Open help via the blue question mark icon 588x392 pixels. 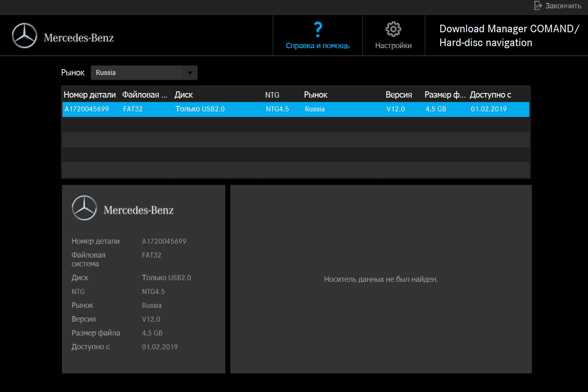pyautogui.click(x=318, y=29)
